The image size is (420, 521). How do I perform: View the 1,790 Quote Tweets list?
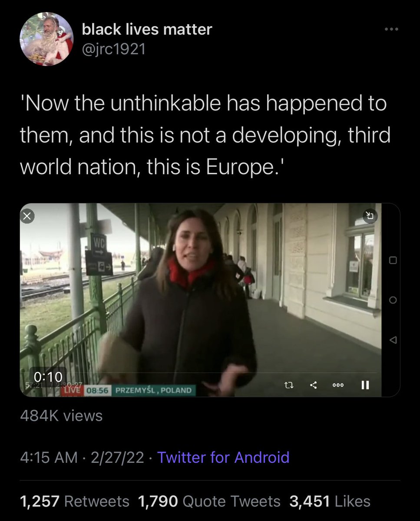209,501
